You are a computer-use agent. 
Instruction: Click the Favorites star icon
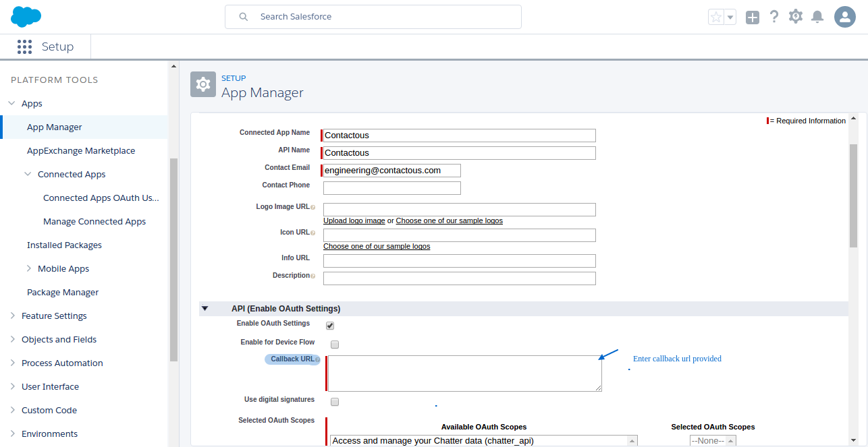click(715, 17)
